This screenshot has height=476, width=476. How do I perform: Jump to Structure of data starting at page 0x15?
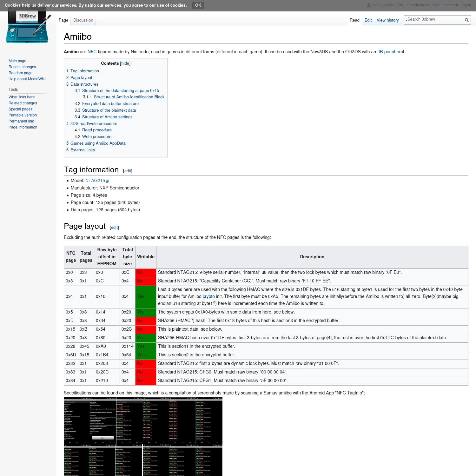pyautogui.click(x=121, y=91)
